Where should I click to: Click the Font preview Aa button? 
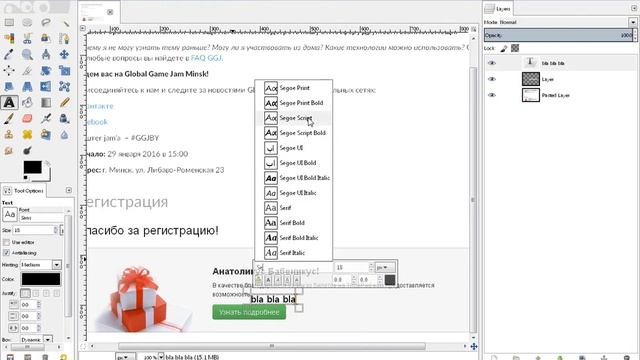(x=9, y=214)
